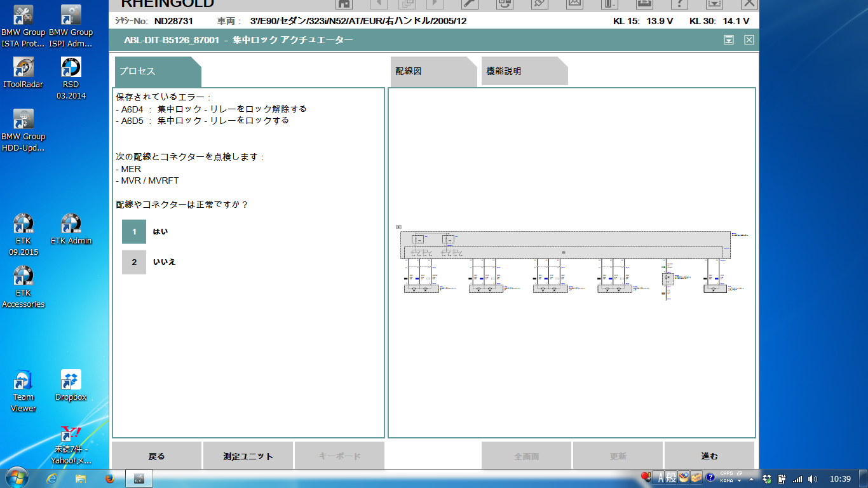868x488 pixels.
Task: Show hidden tray icons arrow
Action: tap(752, 478)
